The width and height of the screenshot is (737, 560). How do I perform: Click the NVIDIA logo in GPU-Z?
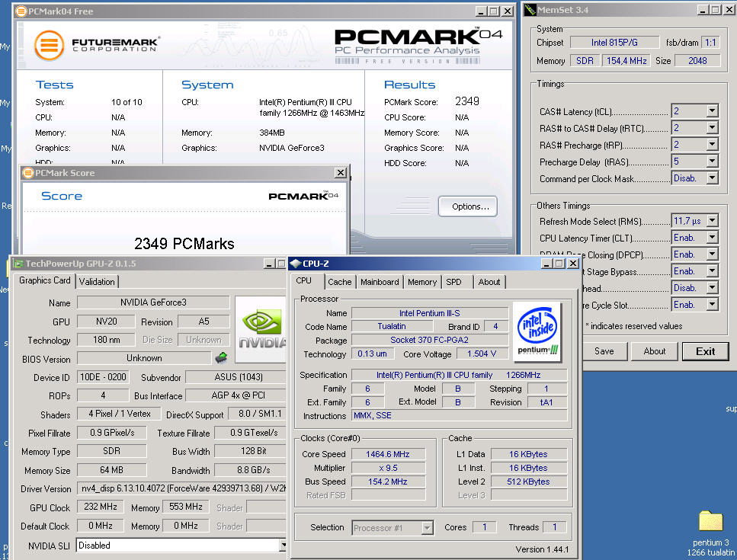[261, 329]
